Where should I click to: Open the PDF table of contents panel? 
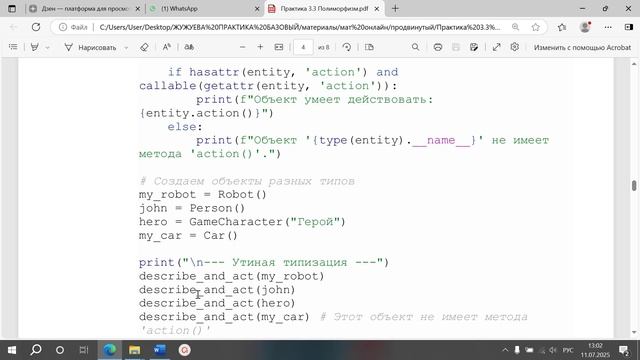(x=13, y=47)
